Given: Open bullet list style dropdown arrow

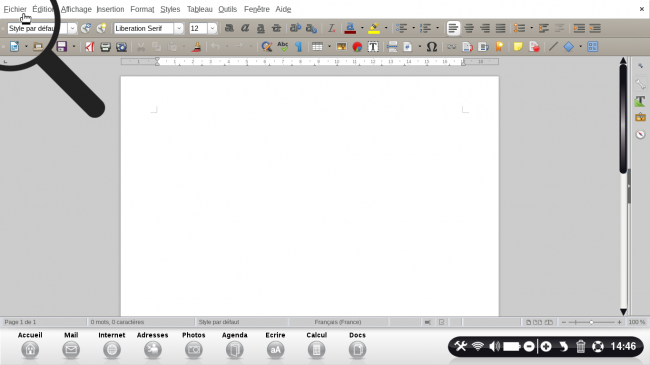Looking at the screenshot, I should [x=414, y=28].
